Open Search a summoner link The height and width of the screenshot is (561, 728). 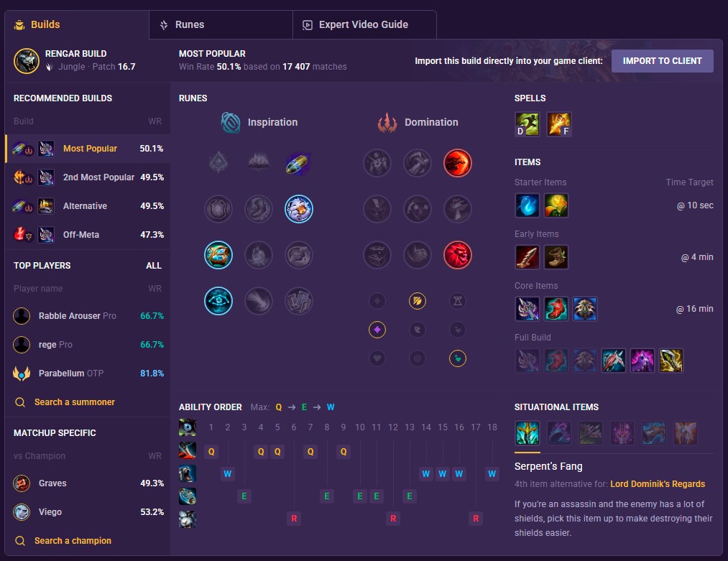click(x=74, y=402)
